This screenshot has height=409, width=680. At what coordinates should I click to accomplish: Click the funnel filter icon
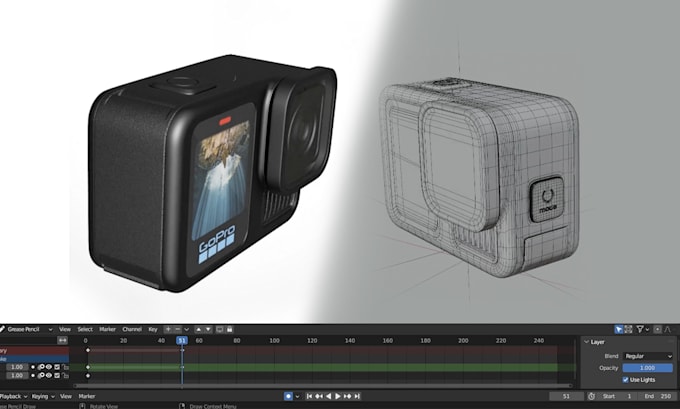[x=639, y=330]
